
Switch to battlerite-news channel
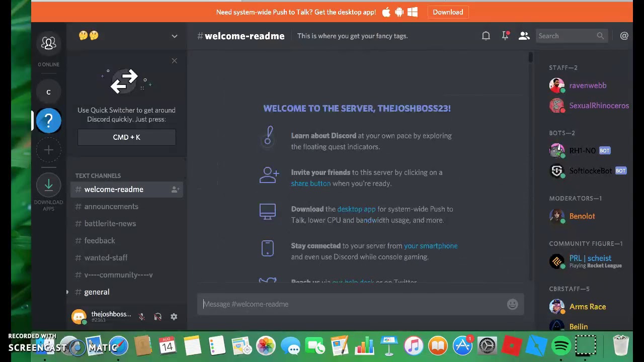pos(126,224)
